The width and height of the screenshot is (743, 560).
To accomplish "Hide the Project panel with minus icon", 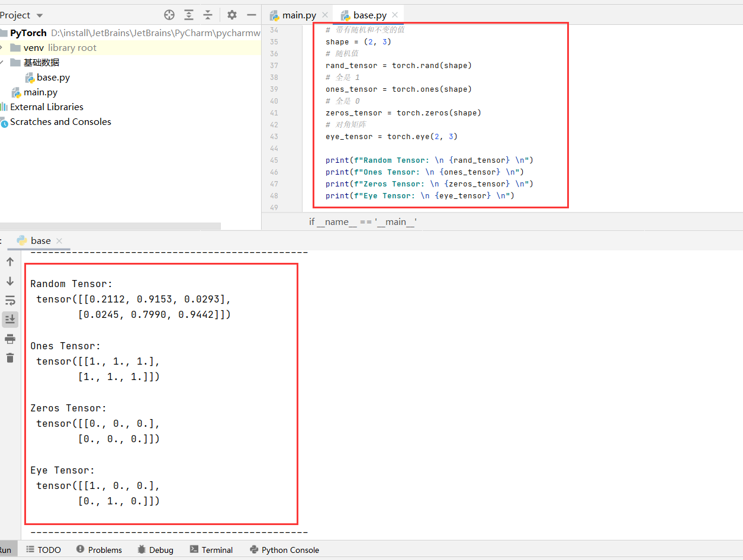I will 251,15.
